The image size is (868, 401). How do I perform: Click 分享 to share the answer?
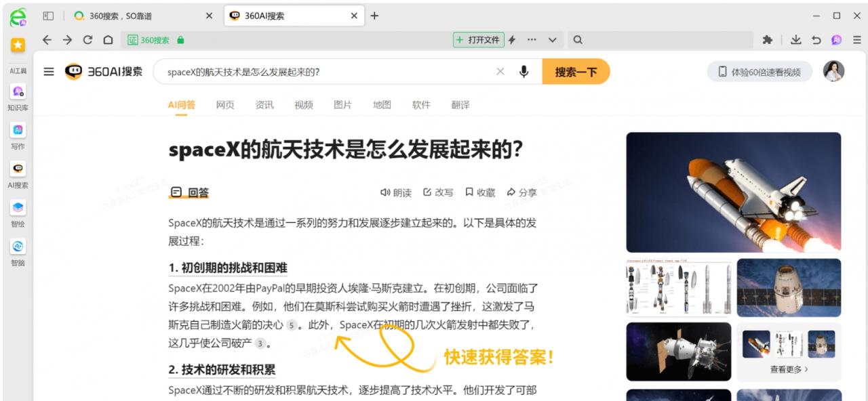(x=521, y=192)
